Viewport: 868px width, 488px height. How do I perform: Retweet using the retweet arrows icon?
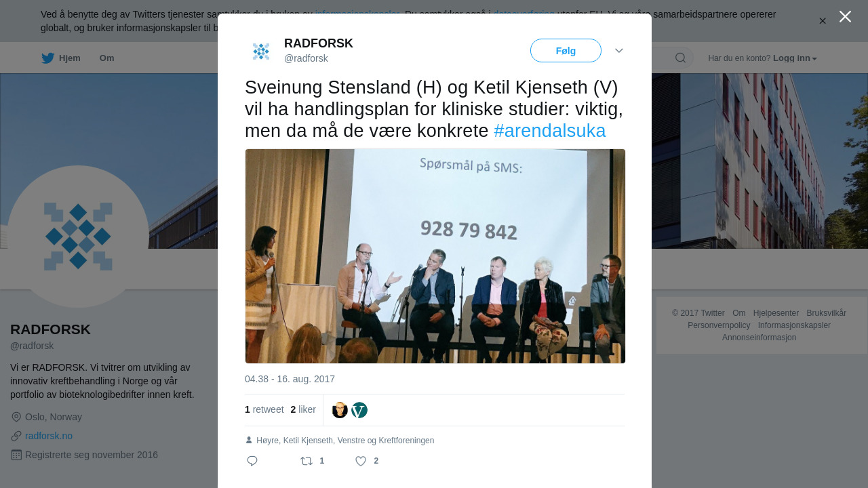tap(307, 461)
